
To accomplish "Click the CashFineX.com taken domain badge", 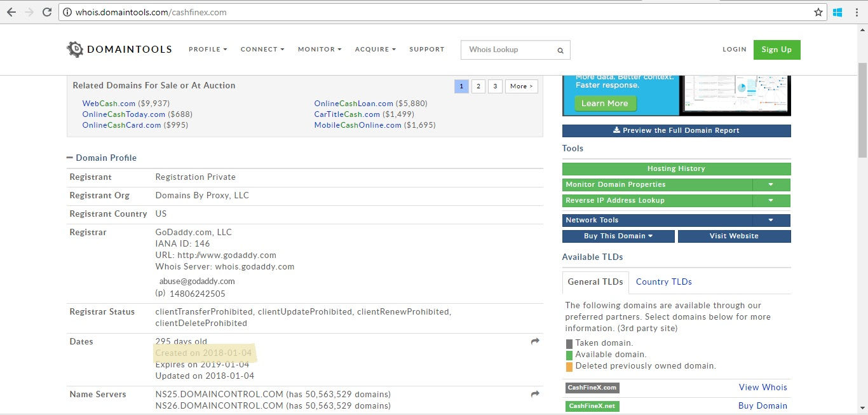I will click(x=592, y=388).
